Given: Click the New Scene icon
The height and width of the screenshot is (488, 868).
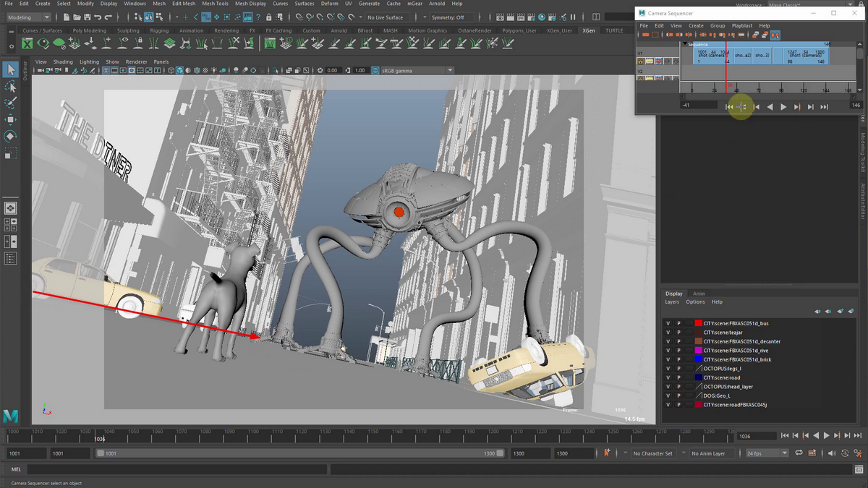Looking at the screenshot, I should (x=66, y=17).
